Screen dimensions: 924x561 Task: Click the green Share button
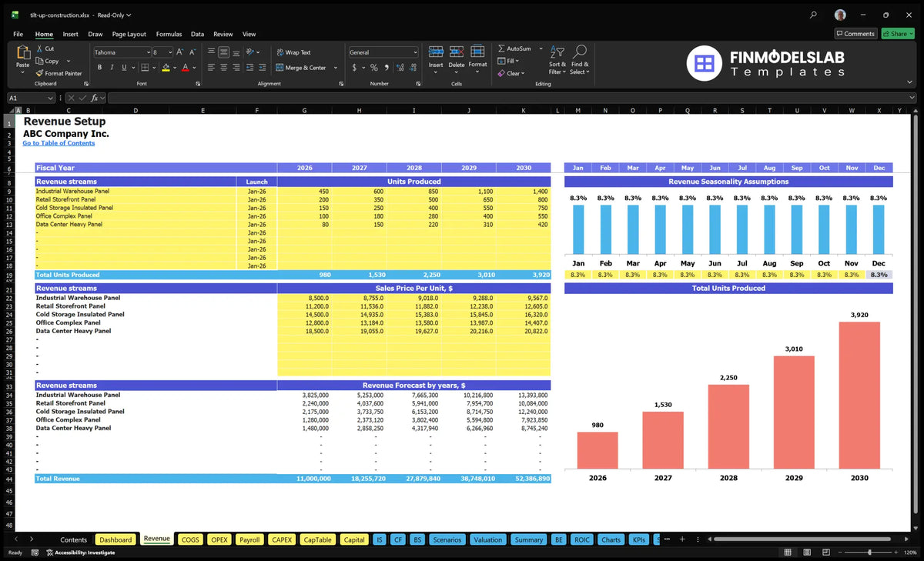(898, 34)
